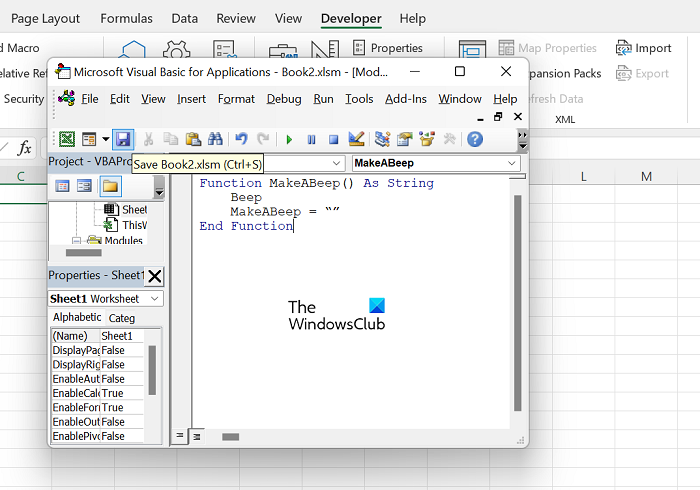Toggle Folders view in Project pane
Viewport: 700px width, 490px height.
pyautogui.click(x=110, y=186)
